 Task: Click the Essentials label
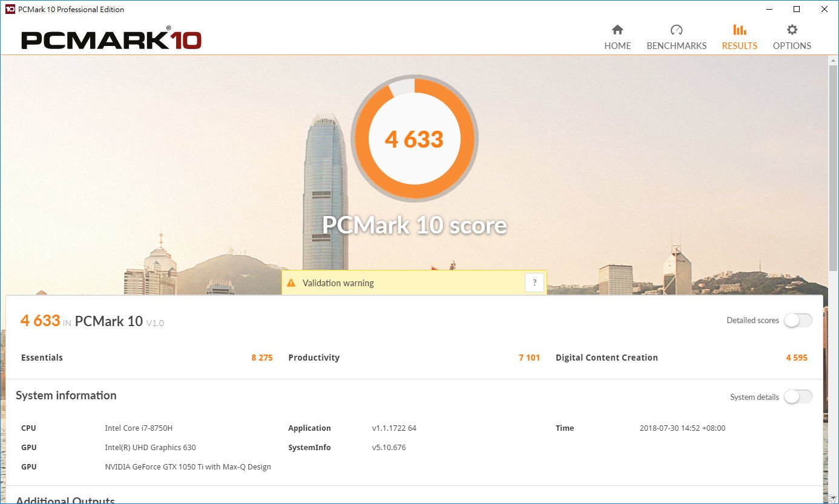[x=42, y=358]
